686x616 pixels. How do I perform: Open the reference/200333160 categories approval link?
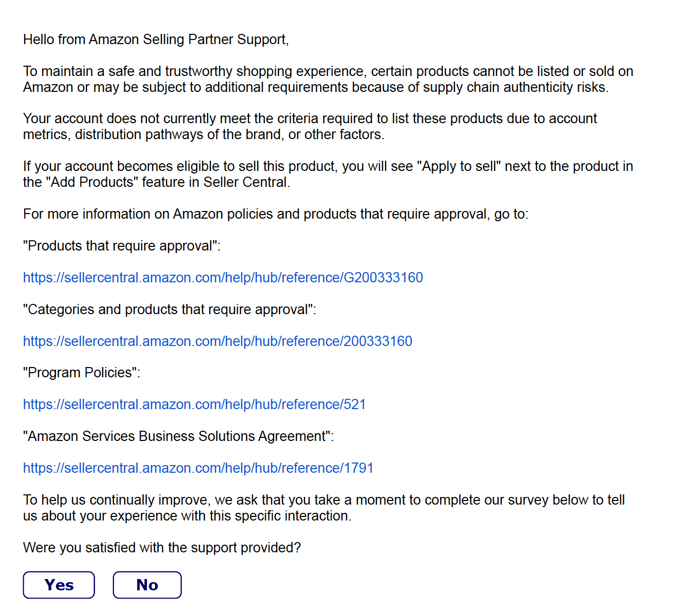click(217, 341)
